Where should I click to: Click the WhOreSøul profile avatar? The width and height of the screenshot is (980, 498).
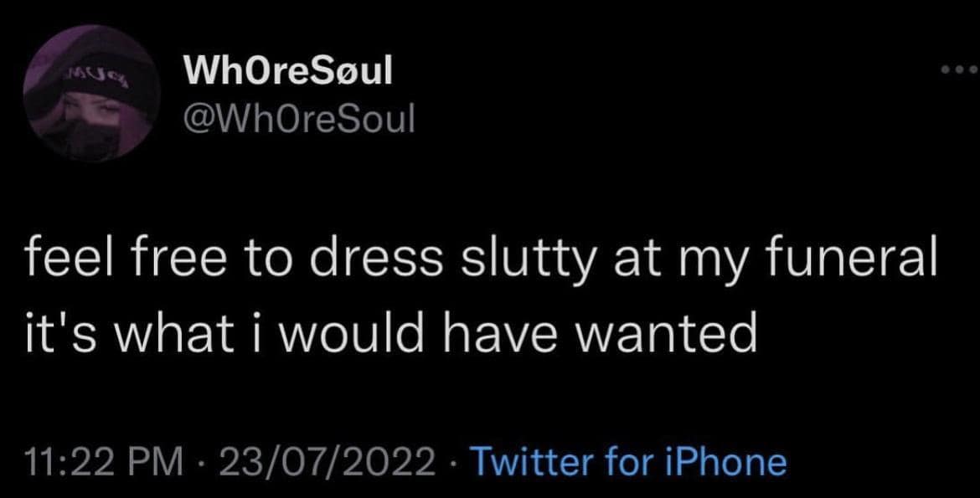94,94
